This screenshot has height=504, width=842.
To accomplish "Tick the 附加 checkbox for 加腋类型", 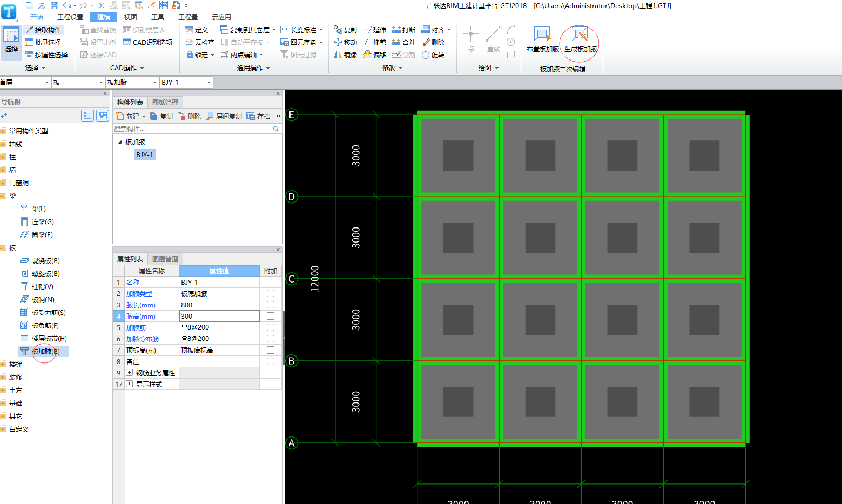I will [271, 293].
